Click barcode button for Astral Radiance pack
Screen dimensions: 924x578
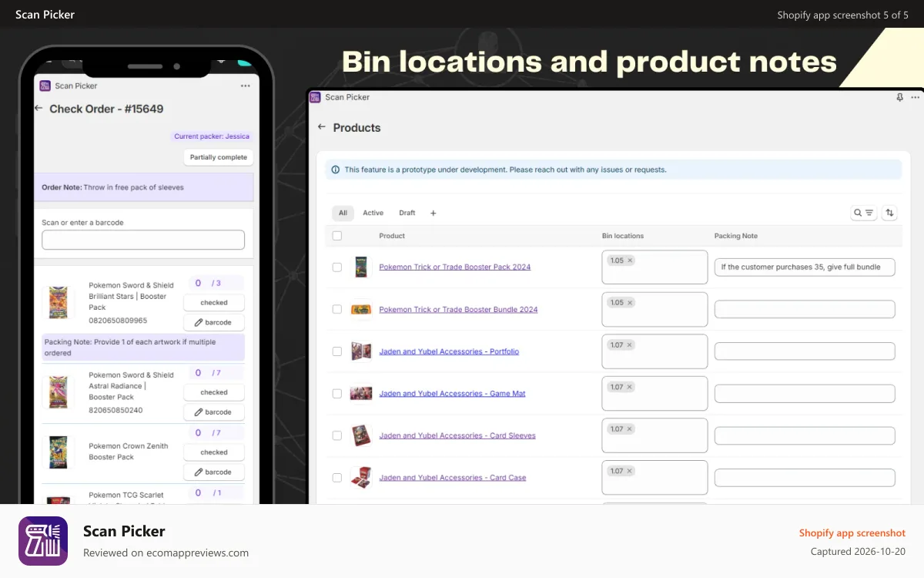tap(214, 412)
